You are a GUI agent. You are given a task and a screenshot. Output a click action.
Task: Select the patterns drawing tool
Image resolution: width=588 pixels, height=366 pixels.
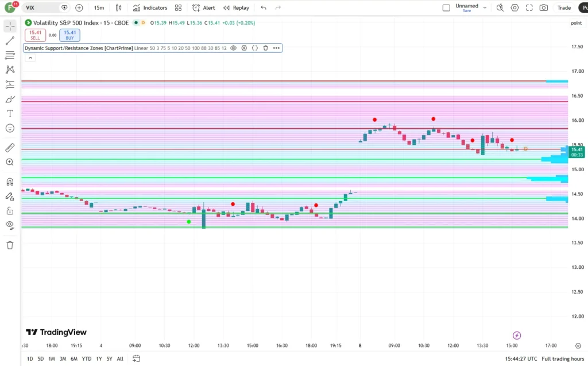coord(10,70)
